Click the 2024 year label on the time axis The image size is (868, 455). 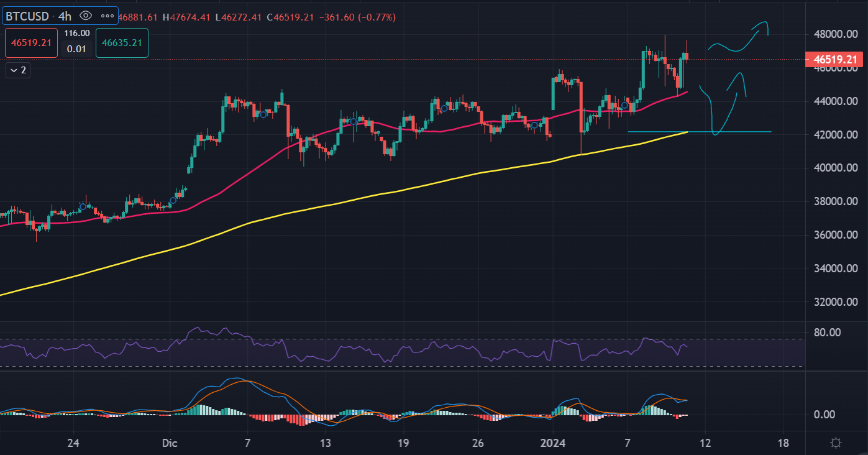pos(552,443)
